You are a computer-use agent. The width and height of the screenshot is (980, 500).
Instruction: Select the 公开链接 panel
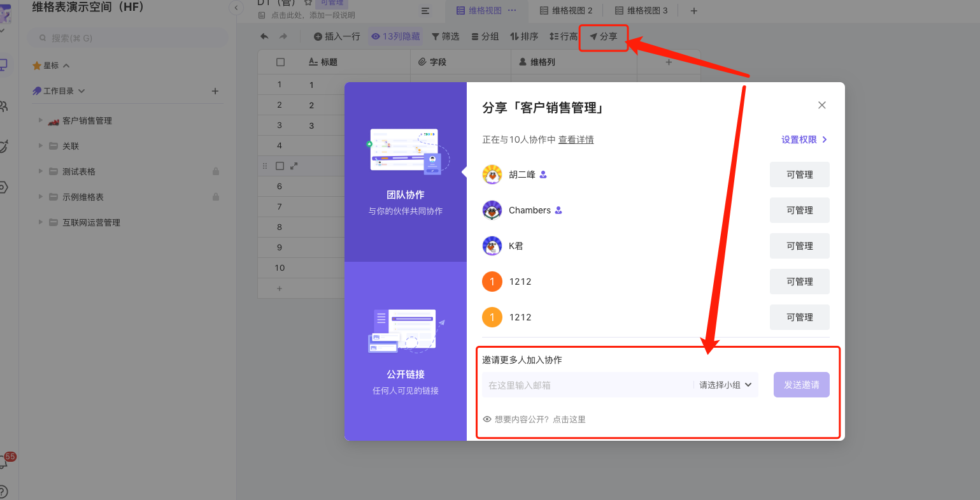406,351
